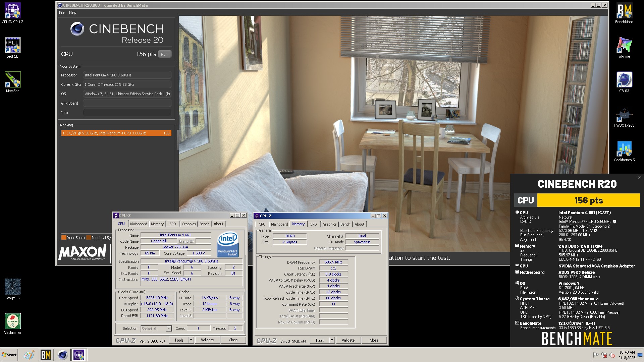
Task: Switch to Memory tab in left CPU-Z
Action: point(157,224)
